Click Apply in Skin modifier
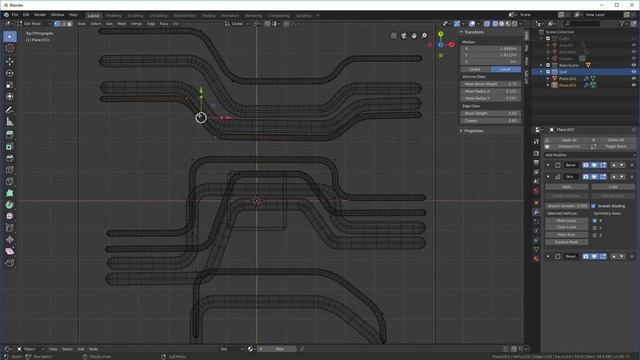640x360 pixels. pyautogui.click(x=567, y=187)
